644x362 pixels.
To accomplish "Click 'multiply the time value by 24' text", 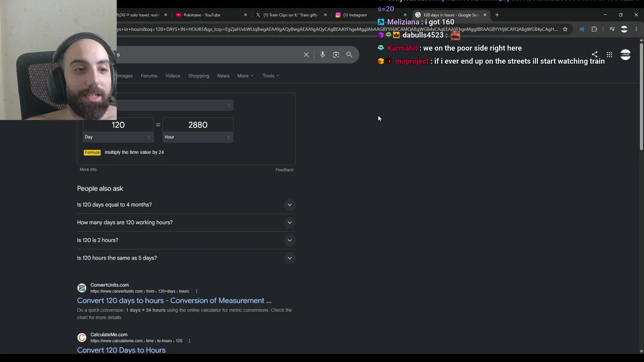I will [x=134, y=152].
